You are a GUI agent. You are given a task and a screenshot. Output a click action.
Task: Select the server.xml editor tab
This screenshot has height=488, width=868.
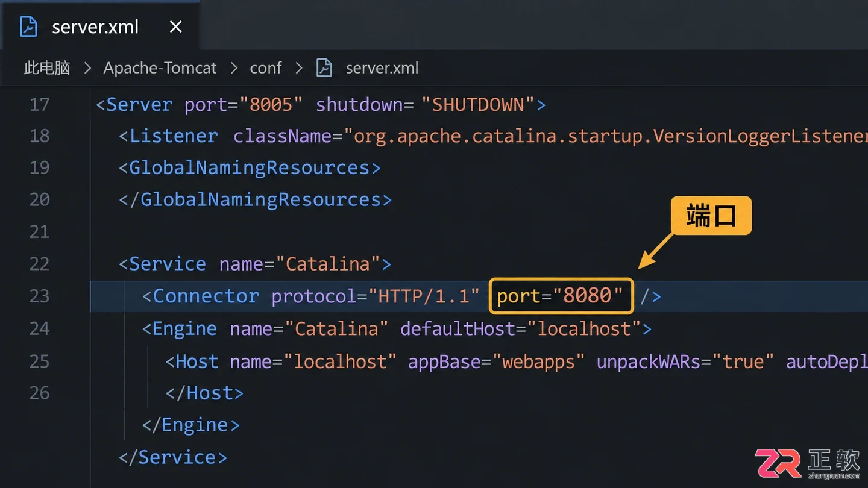(x=99, y=27)
